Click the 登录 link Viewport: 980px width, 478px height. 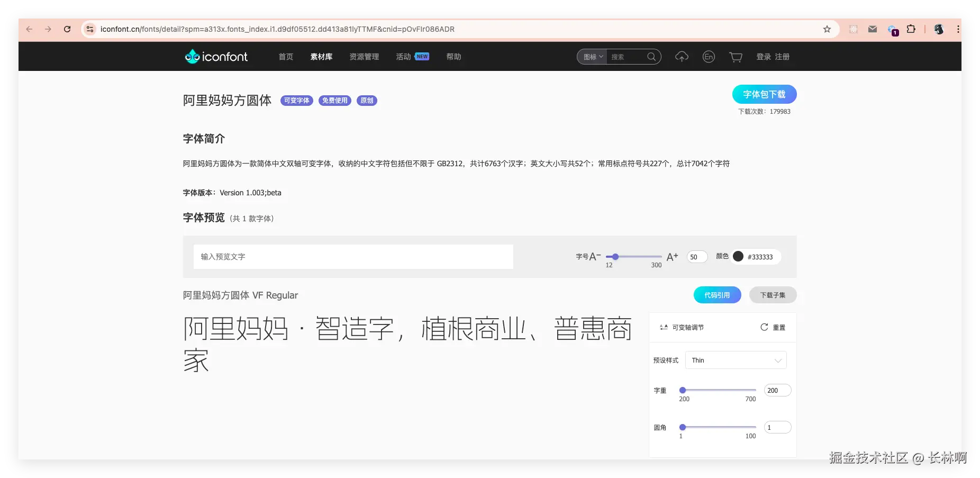click(x=764, y=57)
